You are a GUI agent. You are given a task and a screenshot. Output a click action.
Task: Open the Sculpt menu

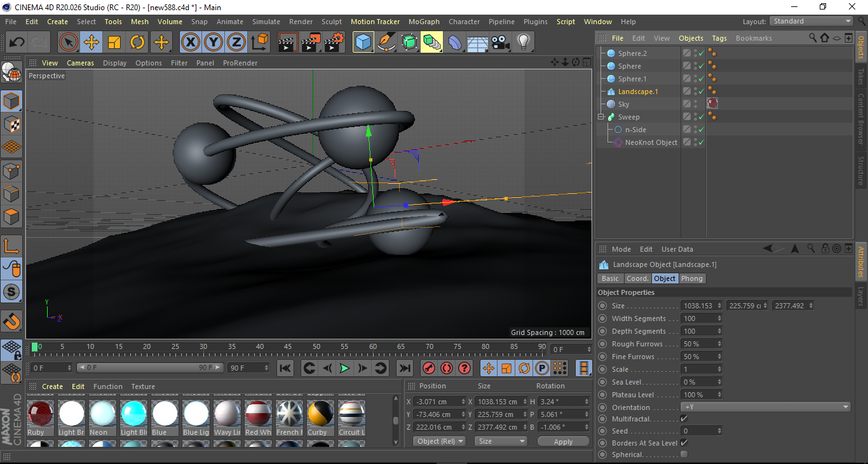pyautogui.click(x=331, y=22)
